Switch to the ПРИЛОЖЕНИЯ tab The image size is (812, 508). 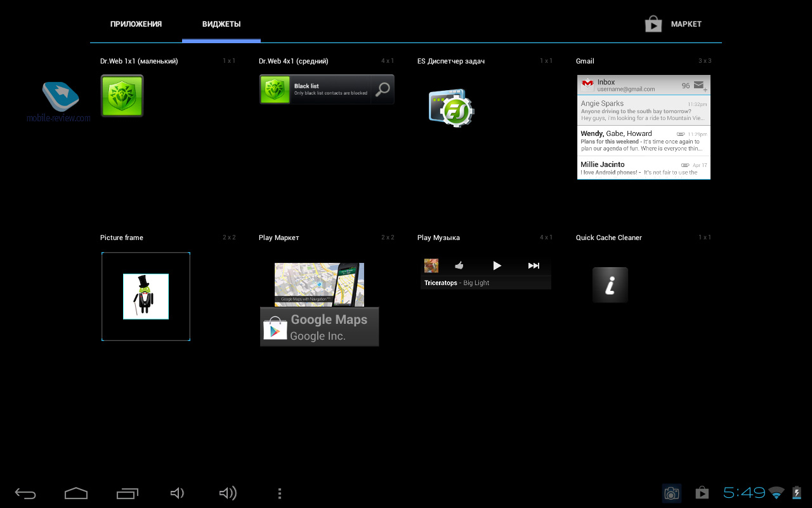[x=136, y=24]
